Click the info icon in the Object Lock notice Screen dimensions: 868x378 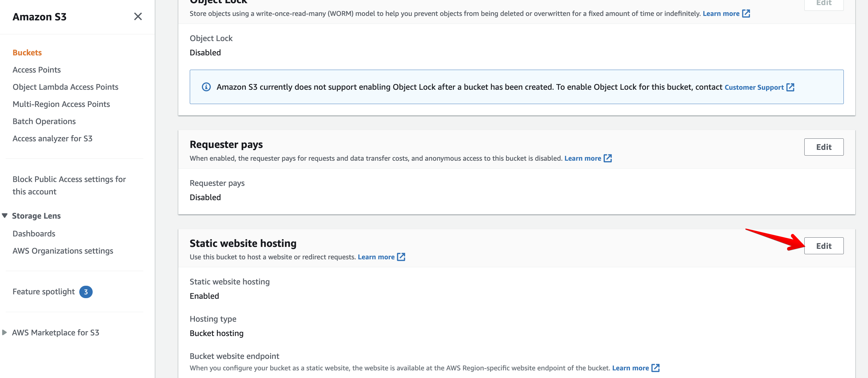click(206, 87)
